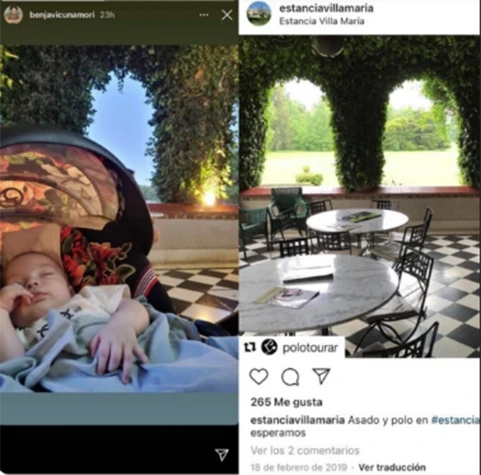This screenshot has width=481, height=475.
Task: Open comments with the speech bubble icon
Action: pyautogui.click(x=290, y=377)
